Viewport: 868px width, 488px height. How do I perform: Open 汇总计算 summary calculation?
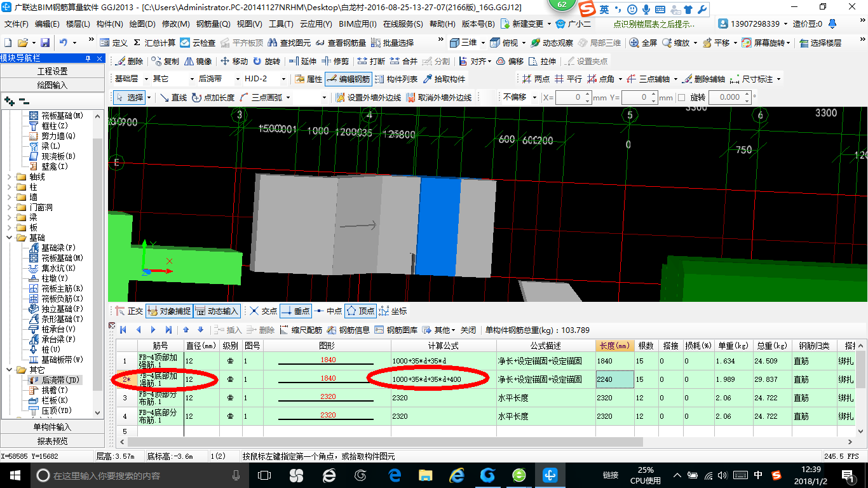pyautogui.click(x=154, y=43)
